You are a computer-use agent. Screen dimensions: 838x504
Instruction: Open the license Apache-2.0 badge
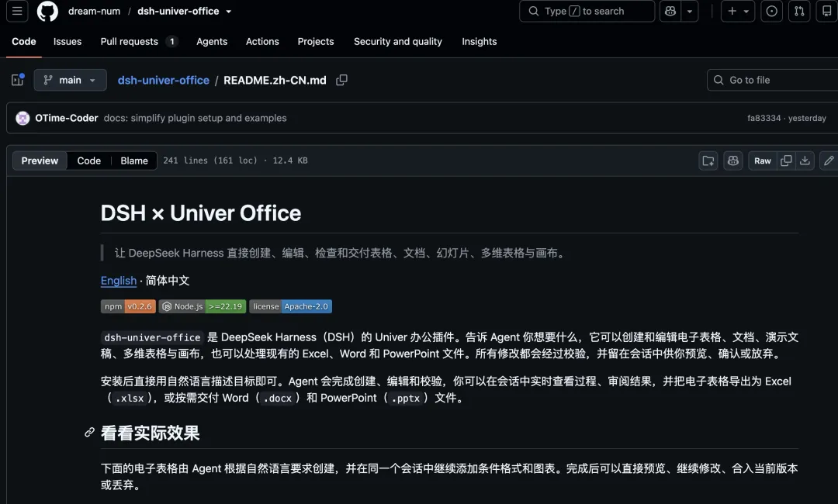coord(291,306)
